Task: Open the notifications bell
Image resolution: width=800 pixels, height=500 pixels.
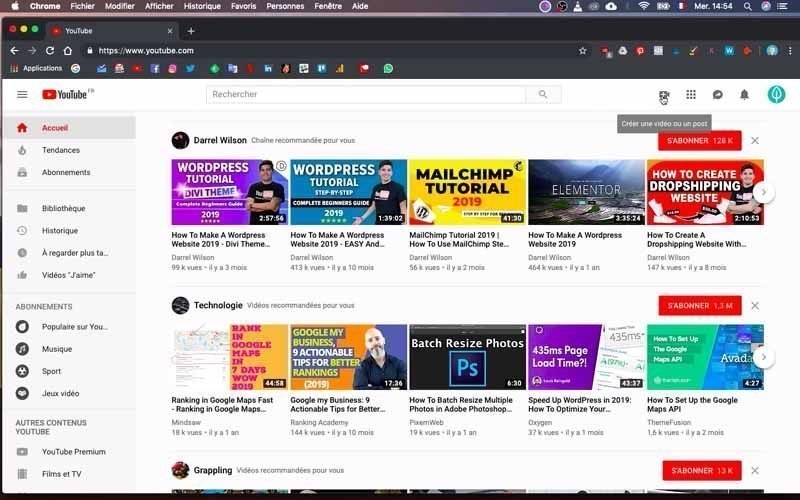Action: pyautogui.click(x=744, y=94)
